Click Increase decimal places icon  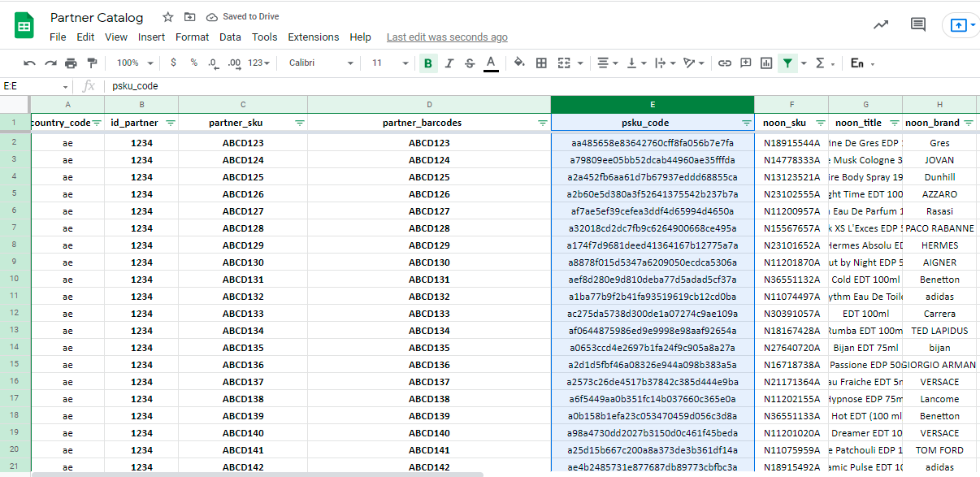click(234, 63)
